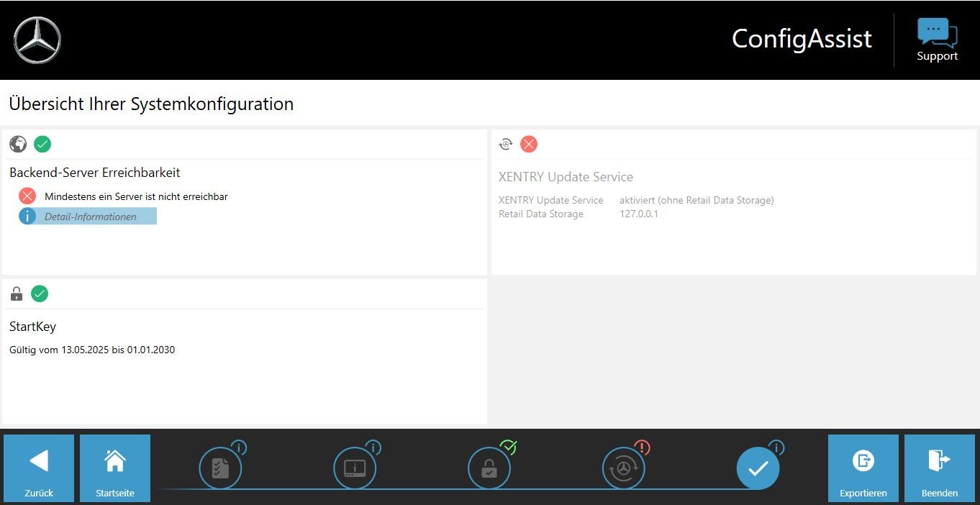The image size is (980, 505).
Task: Select the final checkmark summary step
Action: (758, 468)
